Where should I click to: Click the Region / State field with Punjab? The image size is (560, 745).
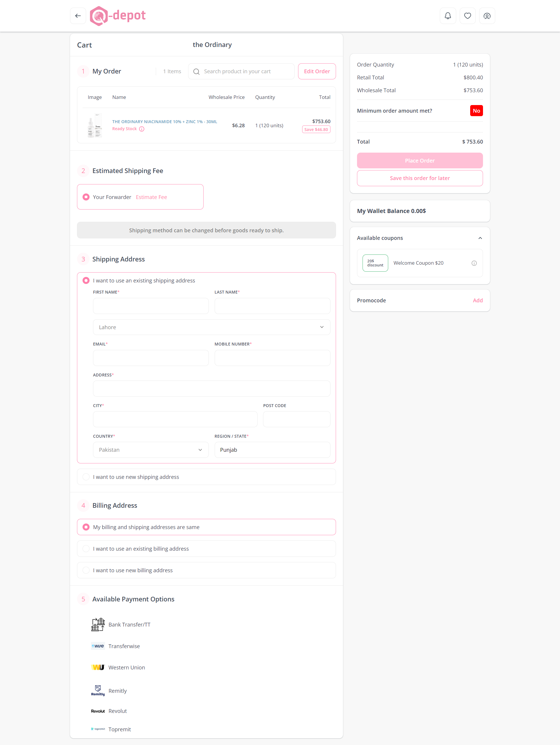pos(272,450)
